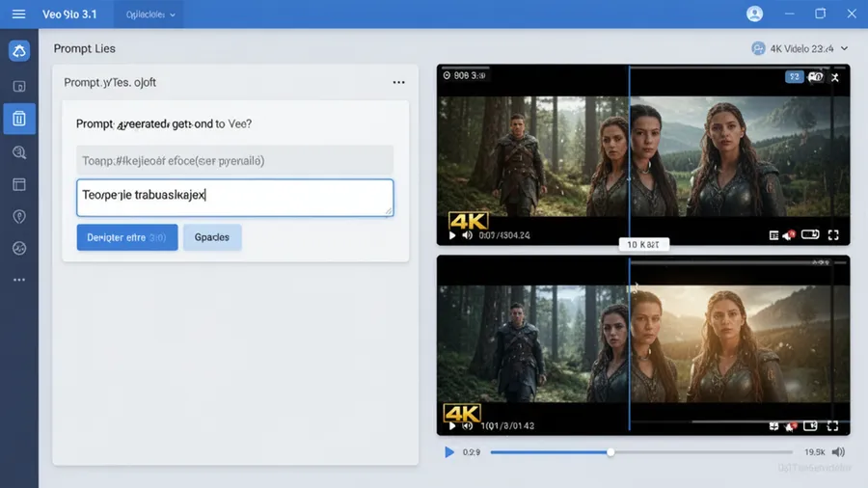
Task: Click the top video thumbnail image
Action: 643,155
